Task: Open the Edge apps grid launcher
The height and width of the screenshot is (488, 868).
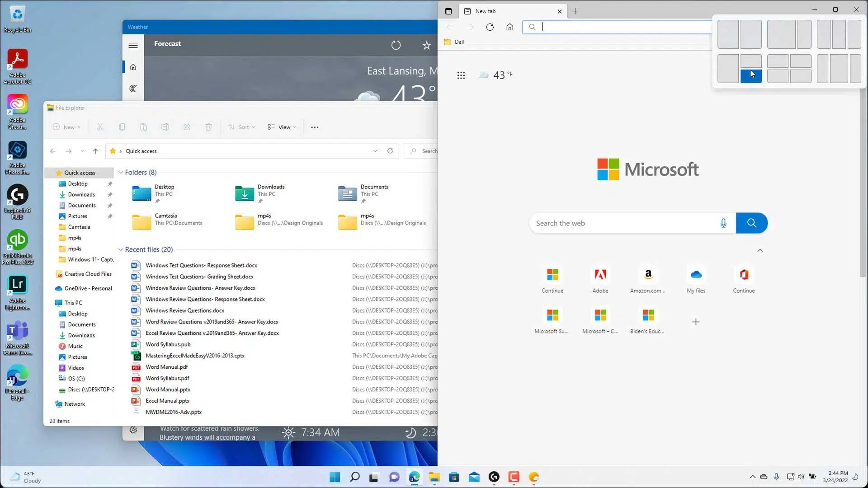Action: [x=461, y=75]
